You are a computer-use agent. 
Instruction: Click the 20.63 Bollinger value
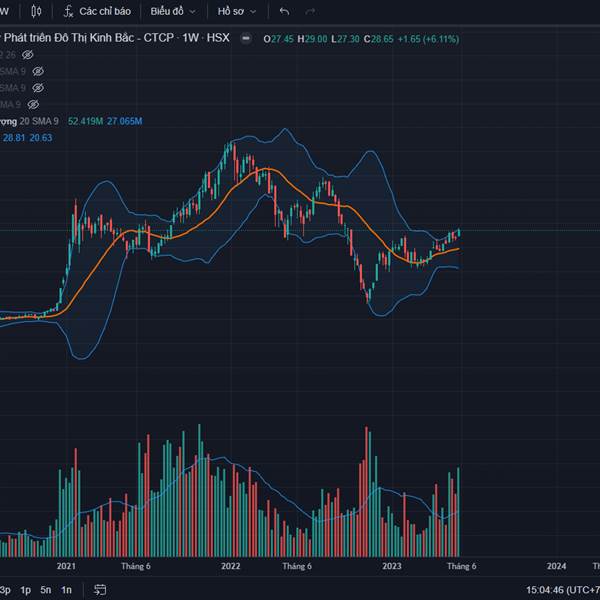tap(41, 138)
